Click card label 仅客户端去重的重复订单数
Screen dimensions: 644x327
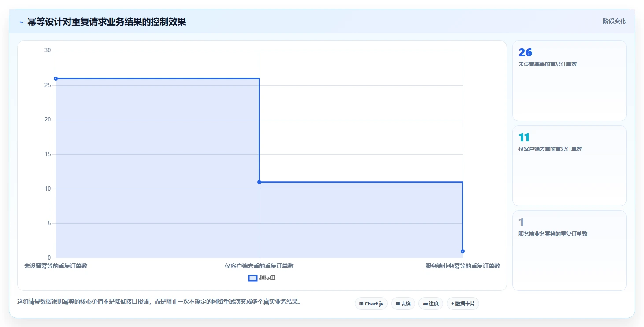point(550,149)
